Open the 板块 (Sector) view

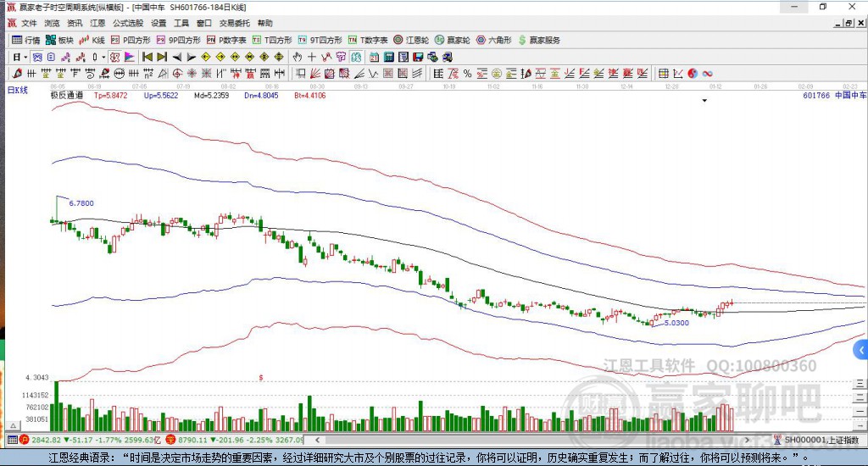coord(61,40)
